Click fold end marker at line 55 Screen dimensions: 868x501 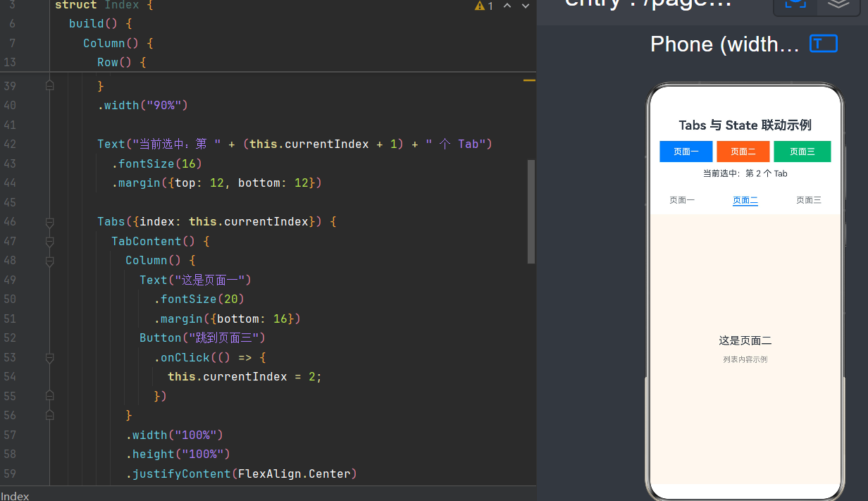(49, 396)
